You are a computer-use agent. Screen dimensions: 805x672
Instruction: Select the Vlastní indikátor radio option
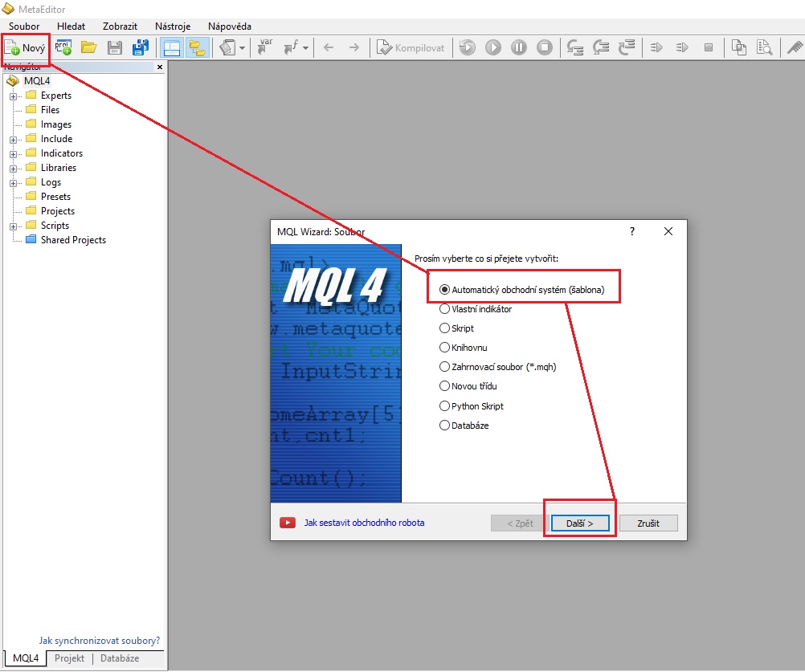tap(445, 309)
